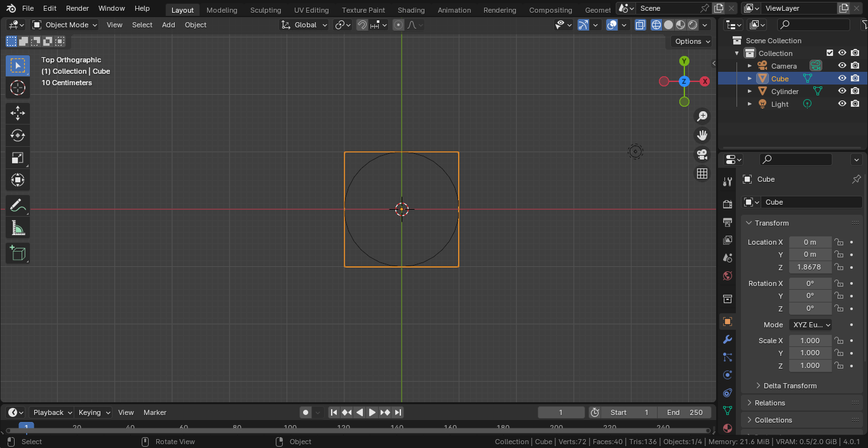
Task: Open Global transform orientation dropdown
Action: point(304,25)
